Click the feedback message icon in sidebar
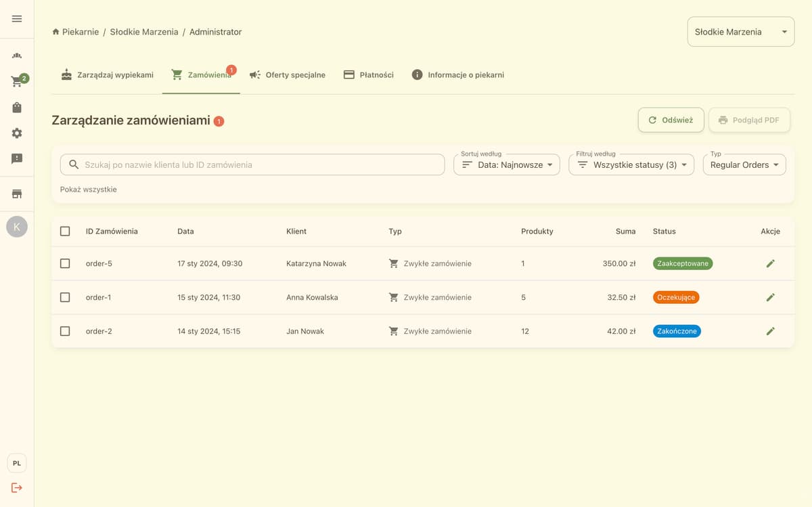 coord(17,158)
